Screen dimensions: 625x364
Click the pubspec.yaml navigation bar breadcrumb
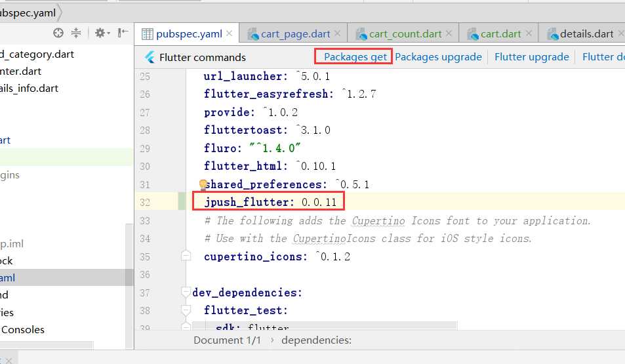point(28,13)
